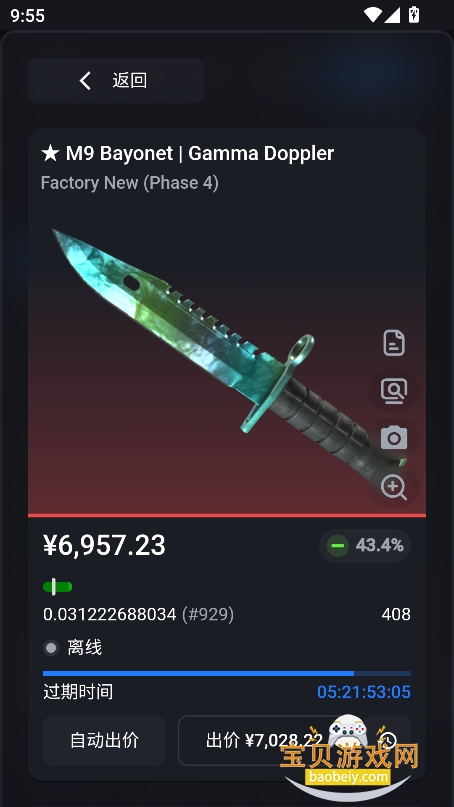Click the blue expiration progress bar
454x807 pixels.
pyautogui.click(x=227, y=673)
